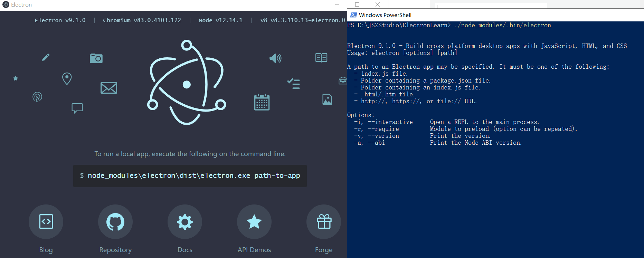Image resolution: width=644 pixels, height=258 pixels.
Task: Click the podcast broadcast icon
Action: click(37, 97)
